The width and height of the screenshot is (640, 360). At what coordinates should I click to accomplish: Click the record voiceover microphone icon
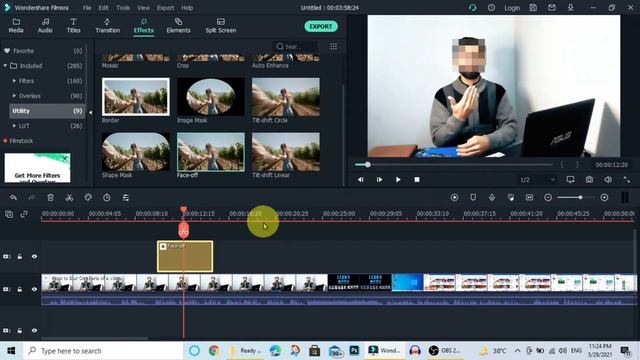point(492,198)
